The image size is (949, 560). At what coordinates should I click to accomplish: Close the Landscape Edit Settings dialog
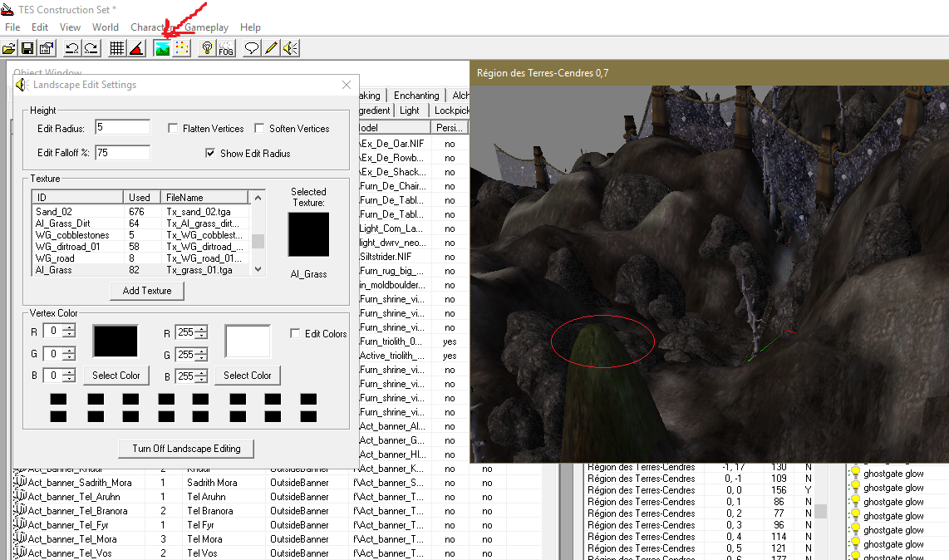(347, 85)
